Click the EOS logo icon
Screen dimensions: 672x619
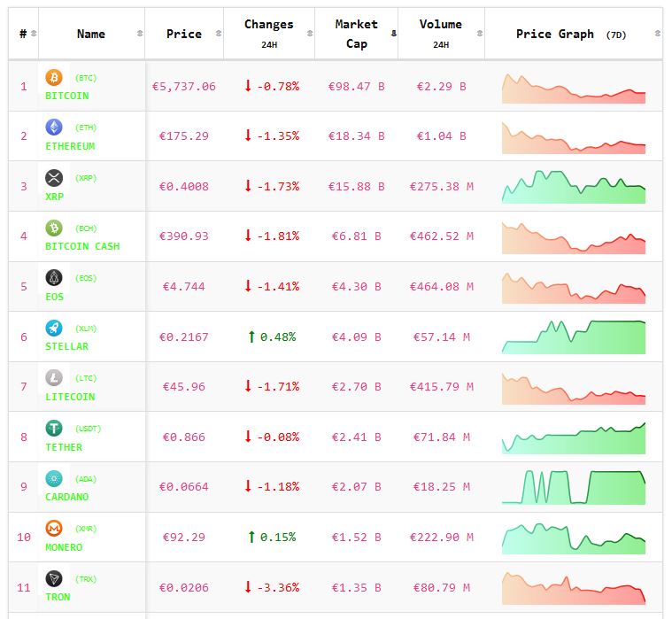coord(54,278)
